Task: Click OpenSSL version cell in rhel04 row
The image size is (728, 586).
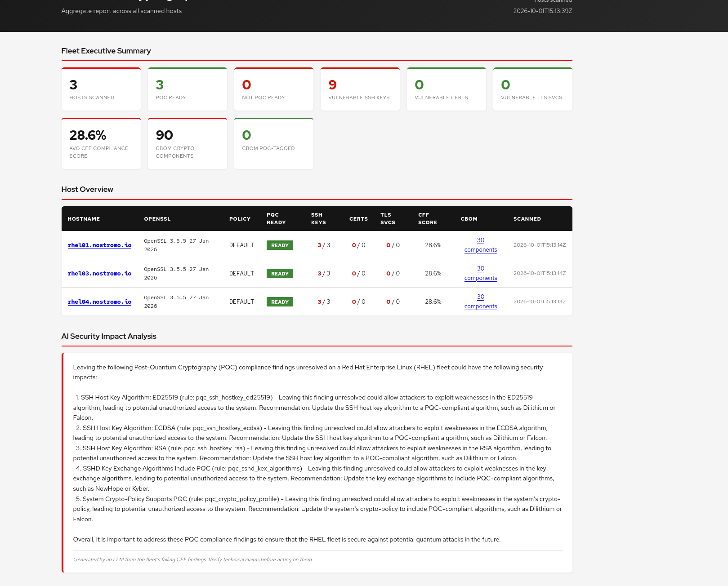Action: click(x=176, y=302)
